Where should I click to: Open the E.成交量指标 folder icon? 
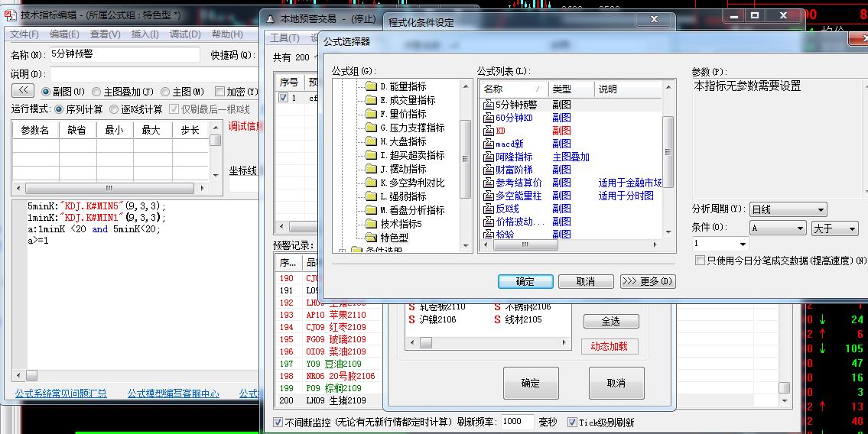pyautogui.click(x=371, y=100)
